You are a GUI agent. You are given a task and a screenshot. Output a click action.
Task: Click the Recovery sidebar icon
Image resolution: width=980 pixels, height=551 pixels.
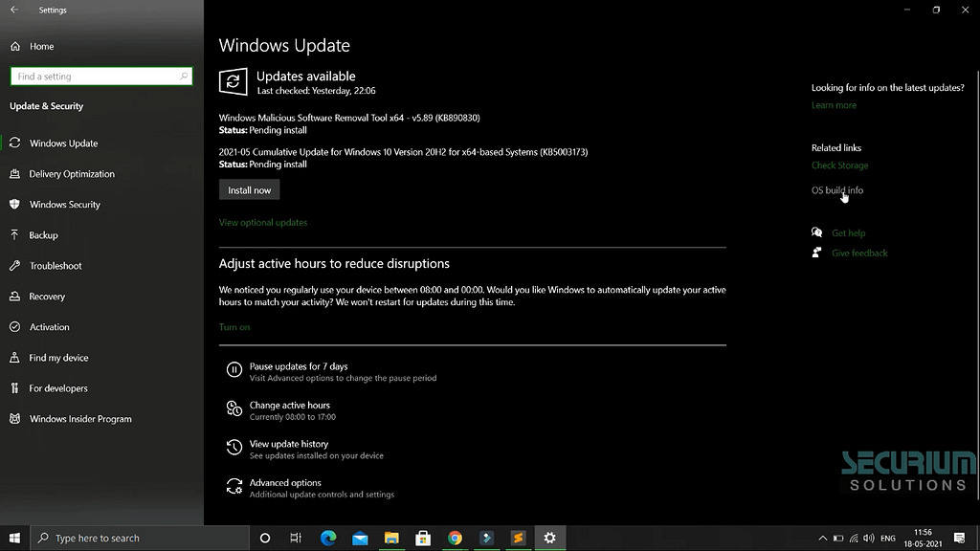point(15,297)
